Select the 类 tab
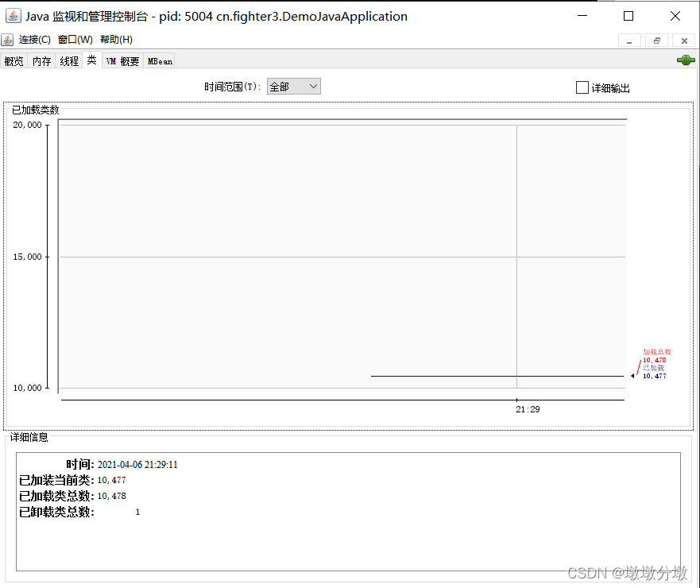The width and height of the screenshot is (700, 588). (x=92, y=60)
